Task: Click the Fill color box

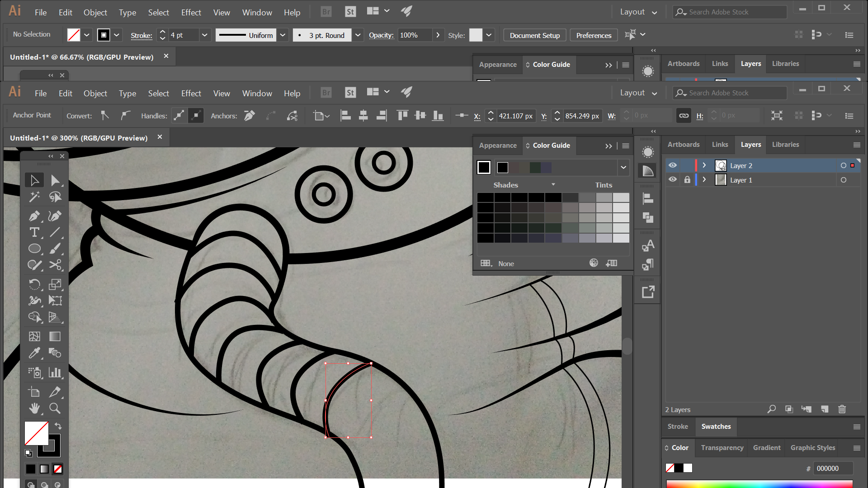Action: [x=36, y=433]
